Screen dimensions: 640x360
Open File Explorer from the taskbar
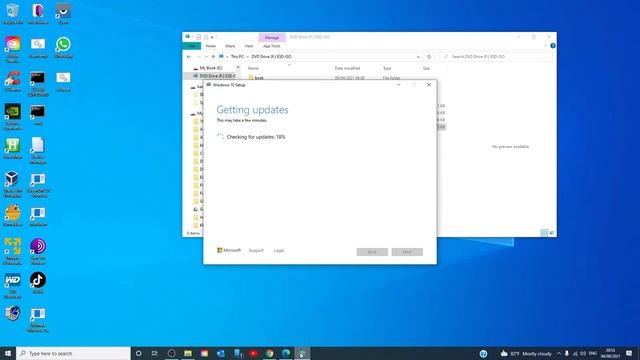188,353
